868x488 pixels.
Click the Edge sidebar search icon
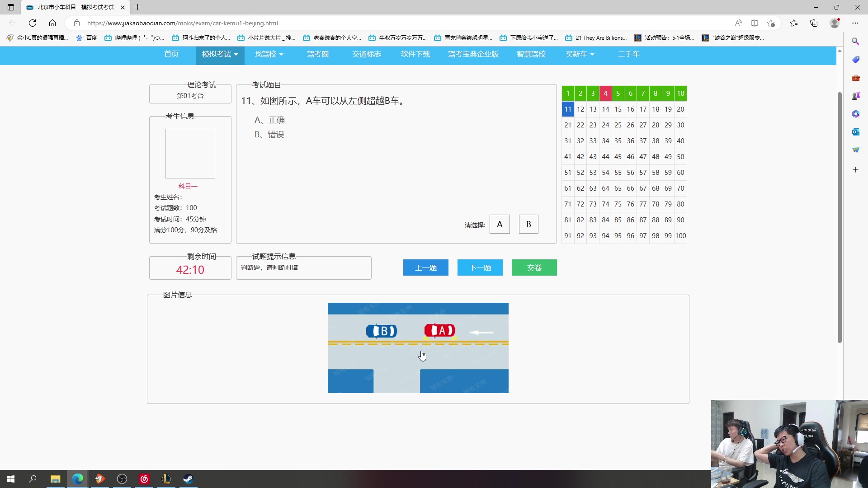tap(855, 42)
